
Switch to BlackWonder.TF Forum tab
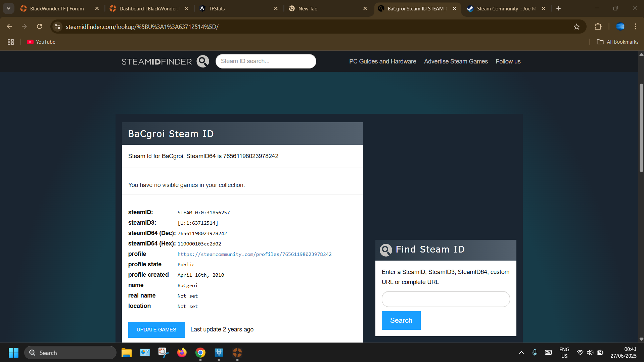tap(57, 9)
